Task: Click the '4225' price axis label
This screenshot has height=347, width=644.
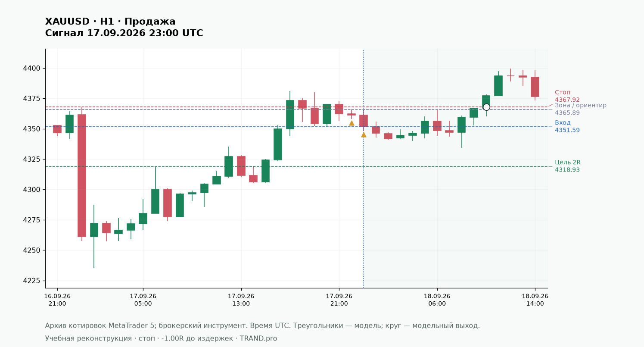Action: 32,281
